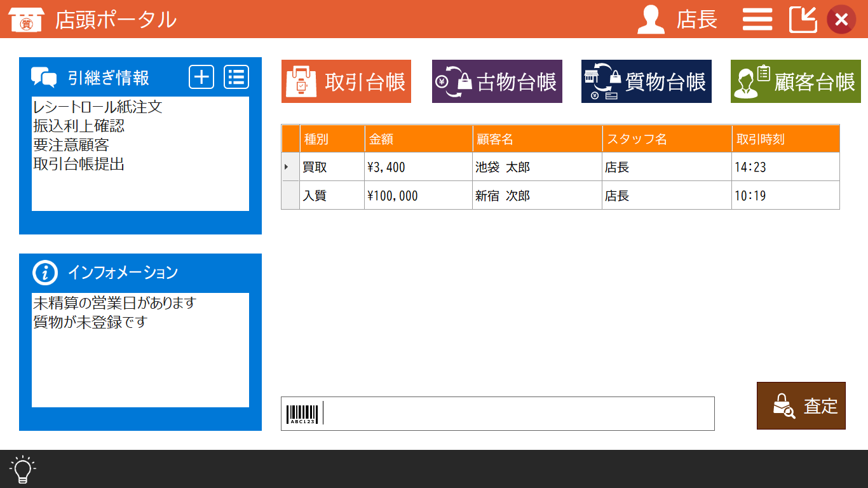Viewport: 868px width, 488px height.
Task: Select the row header of the 入質 row
Action: [291, 195]
